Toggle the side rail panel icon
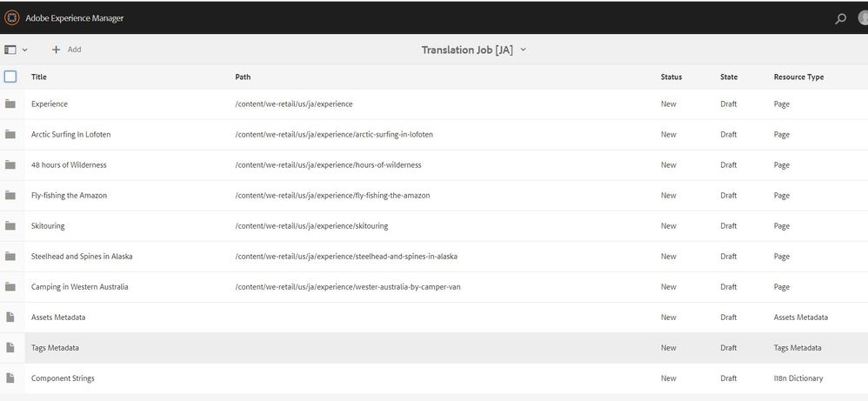Image resolution: width=868 pixels, height=401 pixels. [10, 50]
